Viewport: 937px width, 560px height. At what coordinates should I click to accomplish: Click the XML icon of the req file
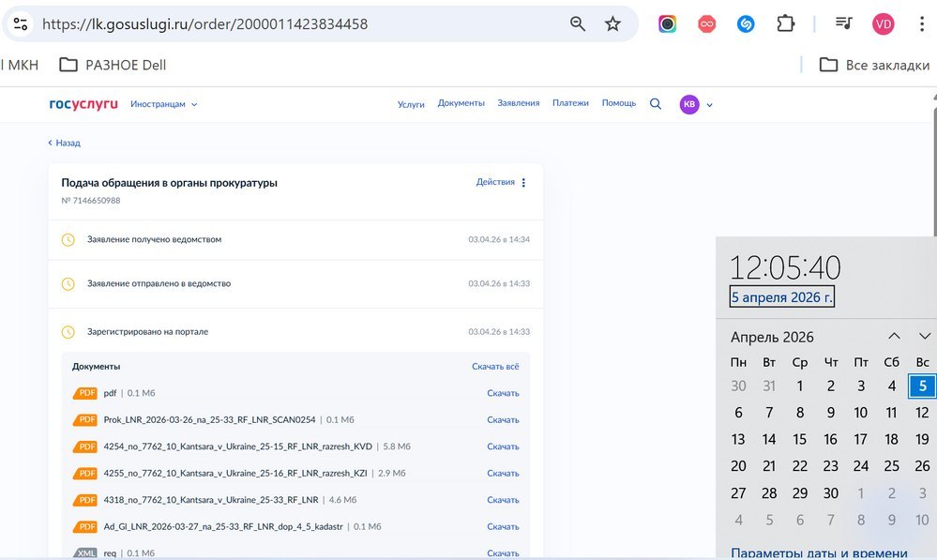pos(85,552)
